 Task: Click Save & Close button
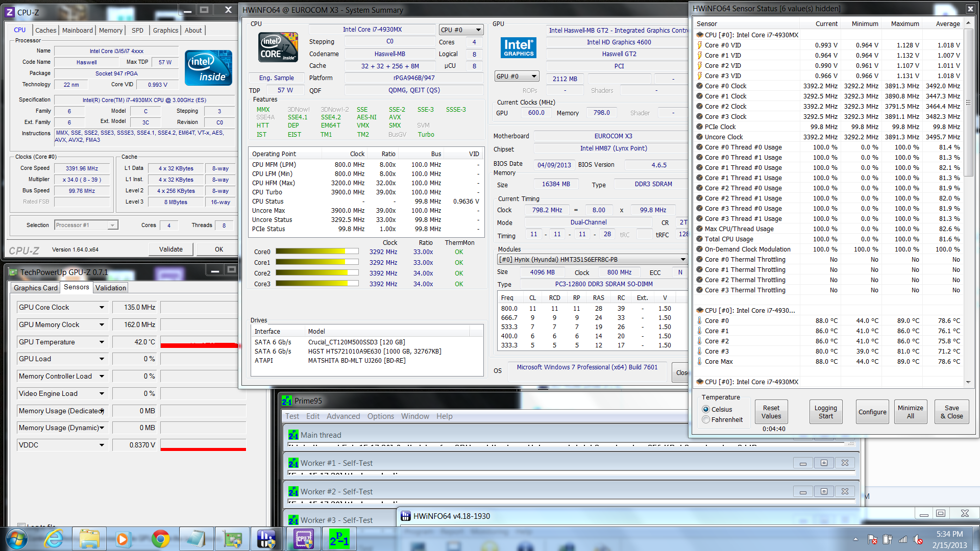click(951, 412)
